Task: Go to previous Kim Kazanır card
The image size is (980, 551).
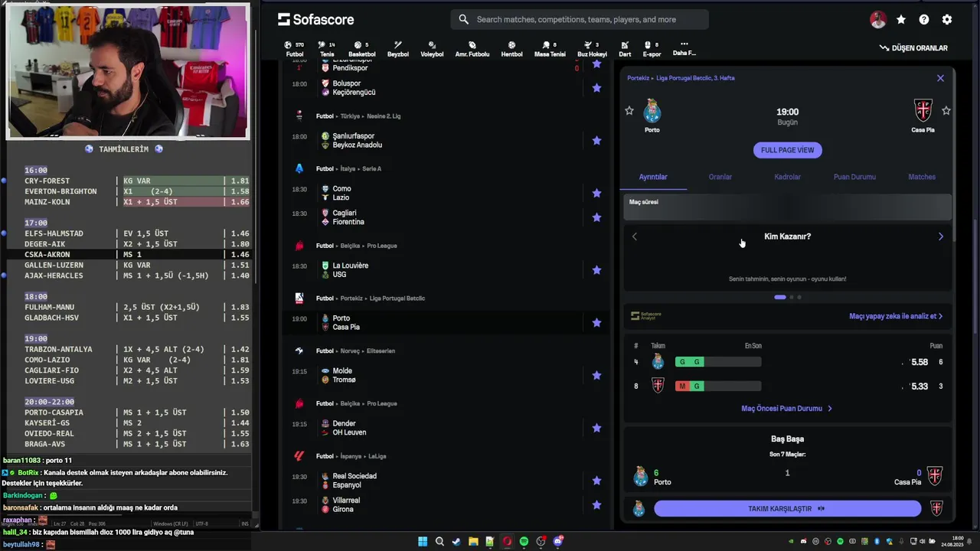Action: (x=634, y=236)
